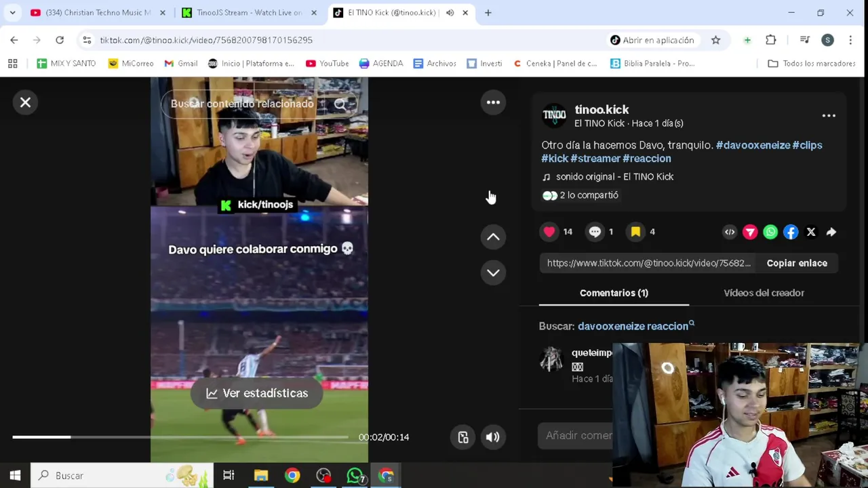
Task: Like the video with the heart icon
Action: tap(549, 232)
